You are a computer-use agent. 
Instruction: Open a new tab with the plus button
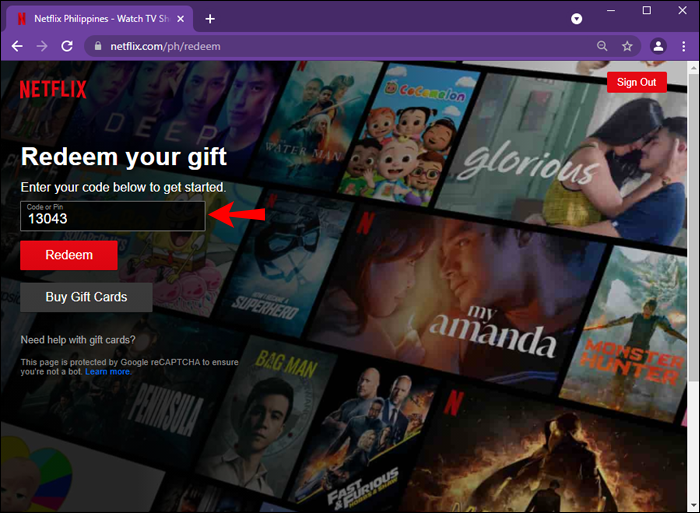click(x=210, y=19)
